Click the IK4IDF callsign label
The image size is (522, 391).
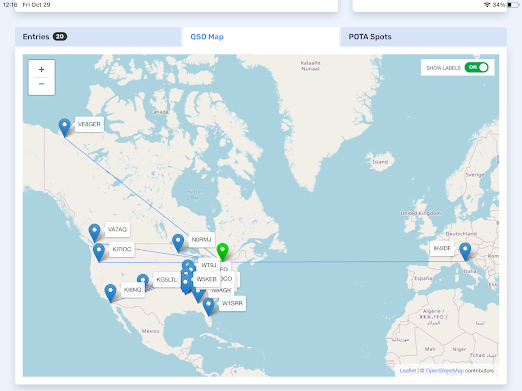pyautogui.click(x=442, y=248)
